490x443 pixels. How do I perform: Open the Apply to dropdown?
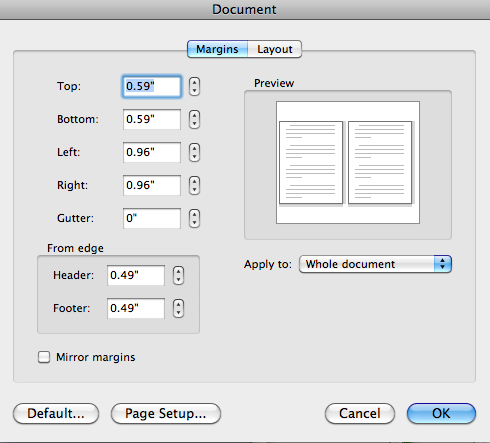(x=375, y=264)
